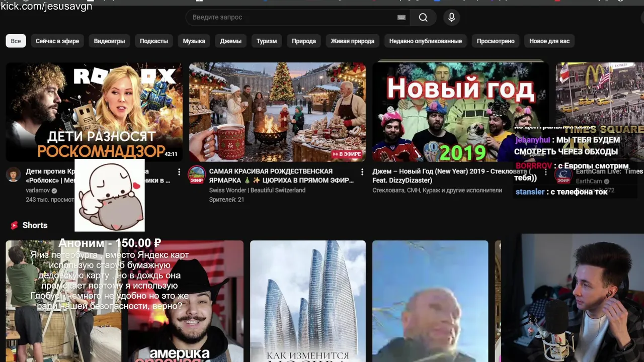This screenshot has width=644, height=362.
Task: Open the "Как изменится Москва" skyscrapers Short
Action: 308,301
